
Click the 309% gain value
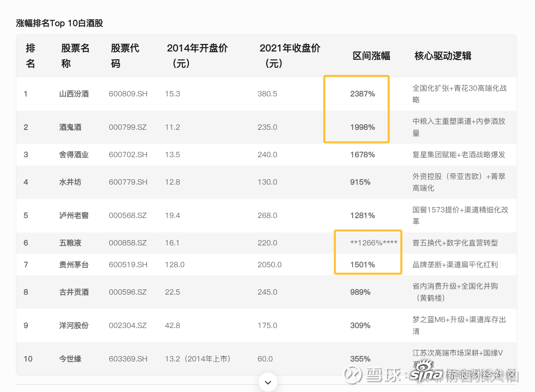point(360,326)
